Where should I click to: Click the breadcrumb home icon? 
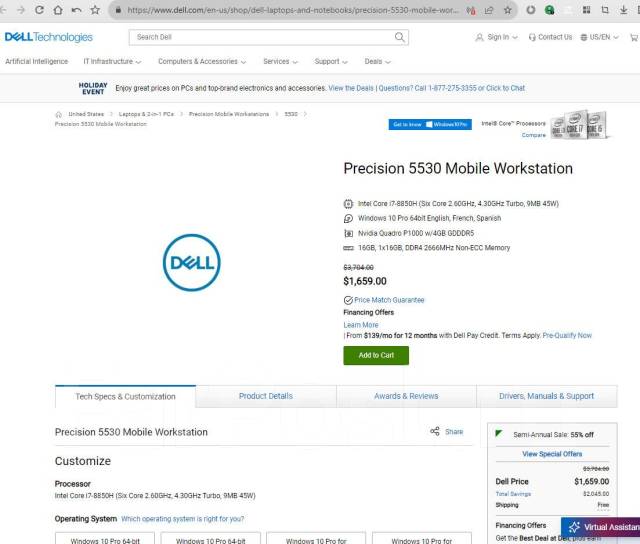tap(58, 114)
